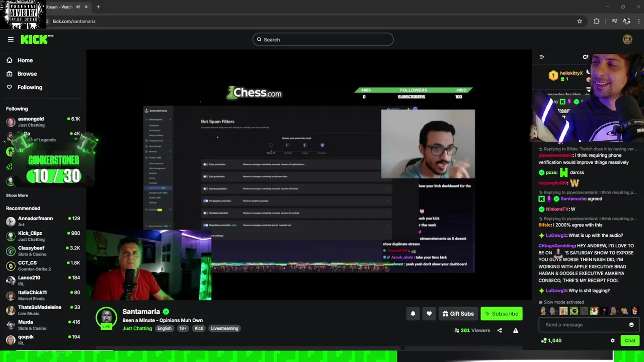Screen dimensions: 644x362
Task: Open ThatsSoMadeleine Live Music channel
Action: tap(43, 310)
